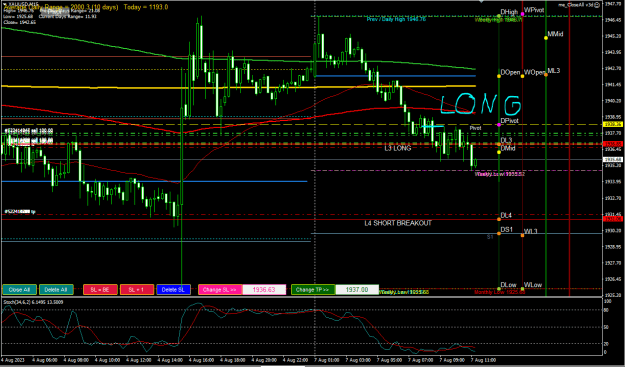Click the 1947.70 price scale value
625x367 pixels.
[x=613, y=4]
